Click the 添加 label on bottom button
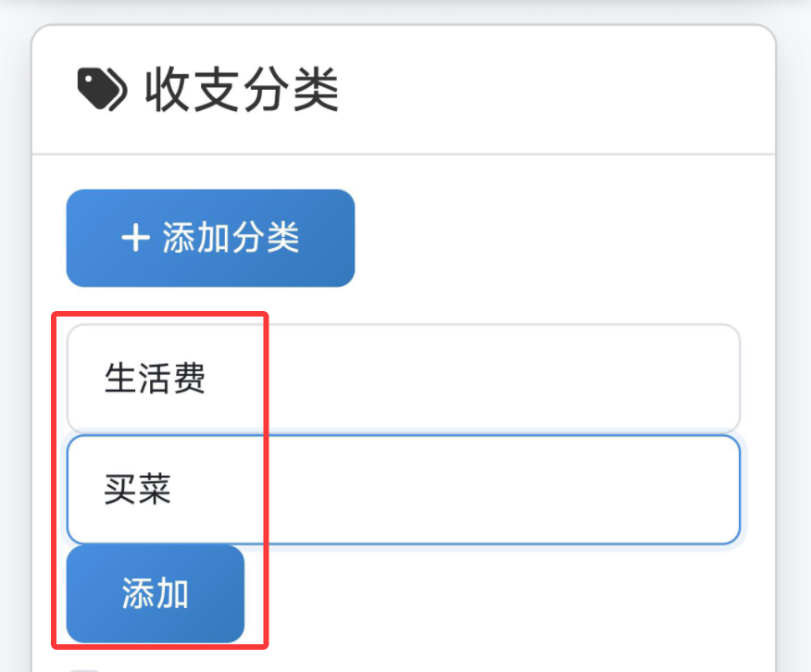 click(155, 594)
